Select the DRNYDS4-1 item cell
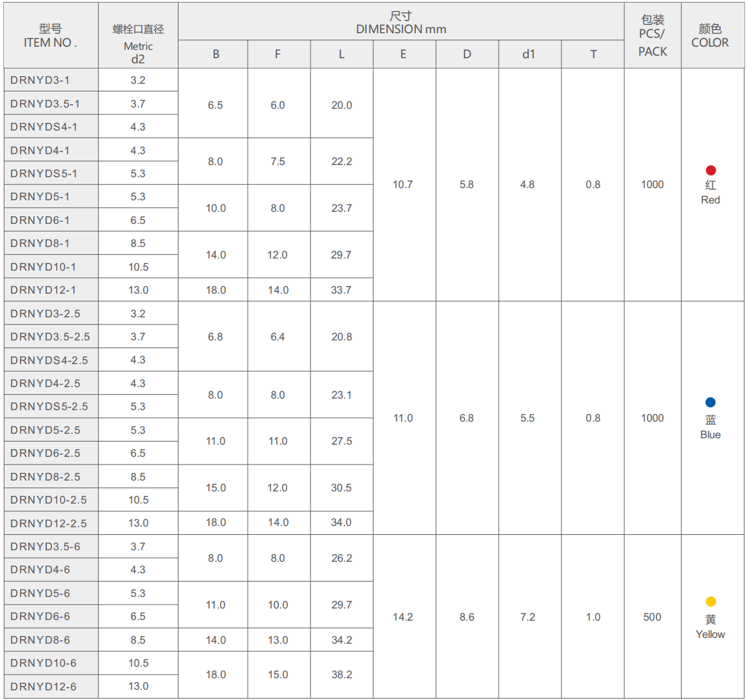Screen dimensions: 747x700 coord(44,127)
